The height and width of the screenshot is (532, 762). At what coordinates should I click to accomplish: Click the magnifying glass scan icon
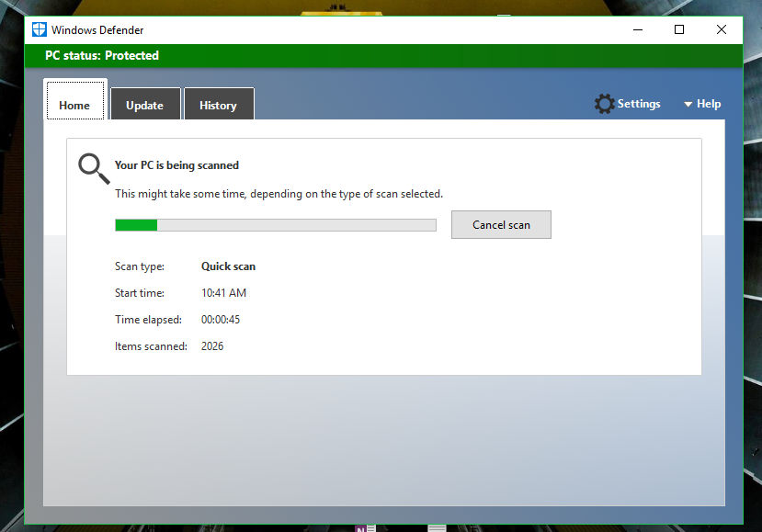[x=94, y=168]
